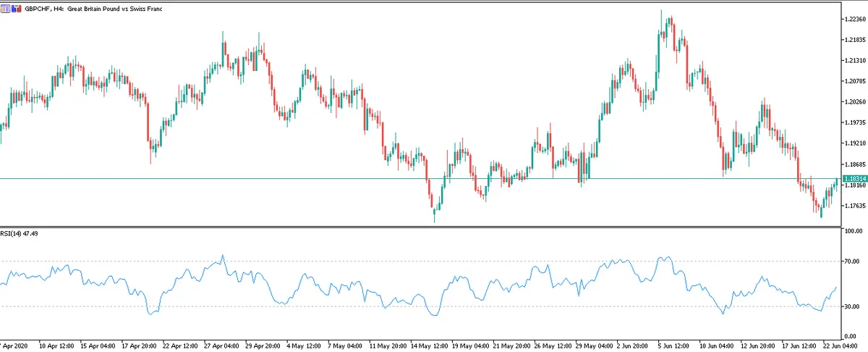
Task: Click the 1.20260 price axis label
Action: [x=855, y=102]
